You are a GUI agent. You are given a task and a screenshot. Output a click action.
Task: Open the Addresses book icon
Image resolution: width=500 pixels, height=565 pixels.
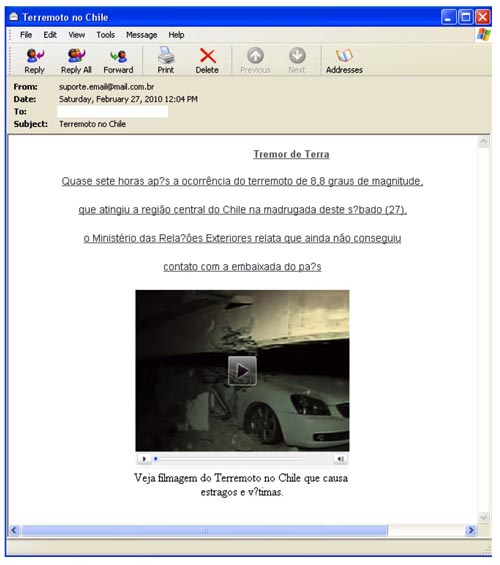tap(344, 61)
